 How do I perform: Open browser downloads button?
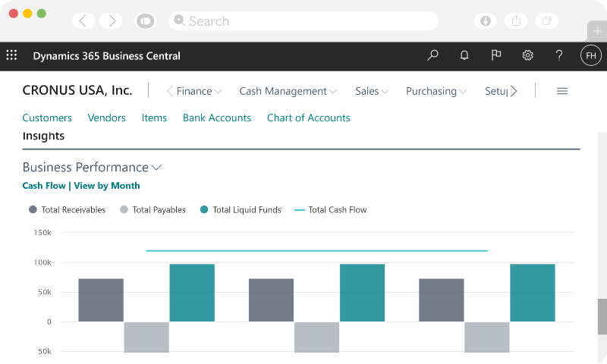tap(486, 21)
